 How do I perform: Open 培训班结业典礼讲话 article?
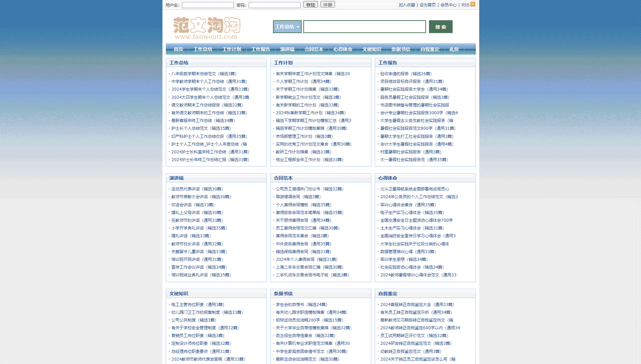(x=201, y=275)
